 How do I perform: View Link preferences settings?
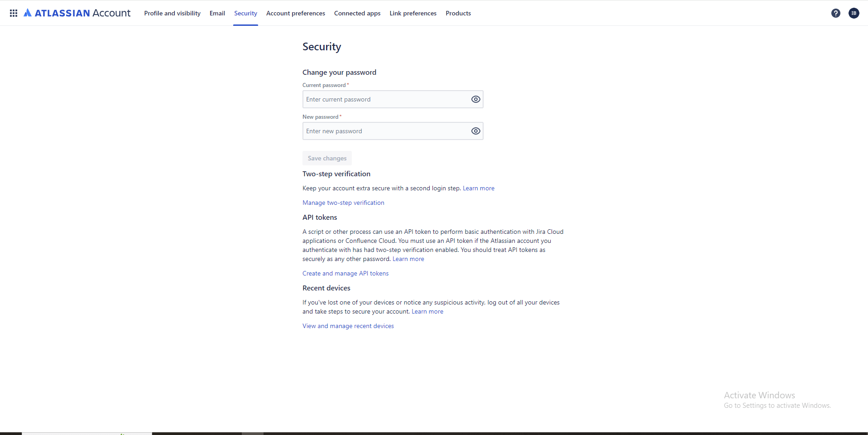click(412, 13)
